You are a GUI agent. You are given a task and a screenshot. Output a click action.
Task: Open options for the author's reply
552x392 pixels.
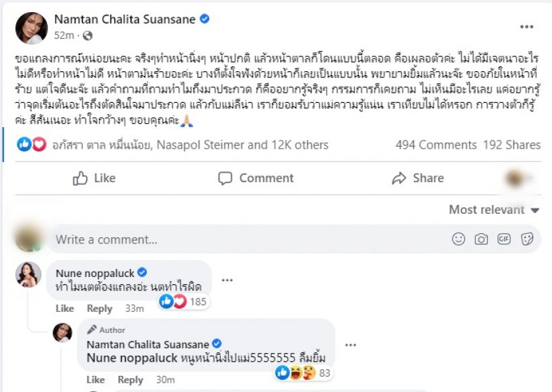point(350,344)
